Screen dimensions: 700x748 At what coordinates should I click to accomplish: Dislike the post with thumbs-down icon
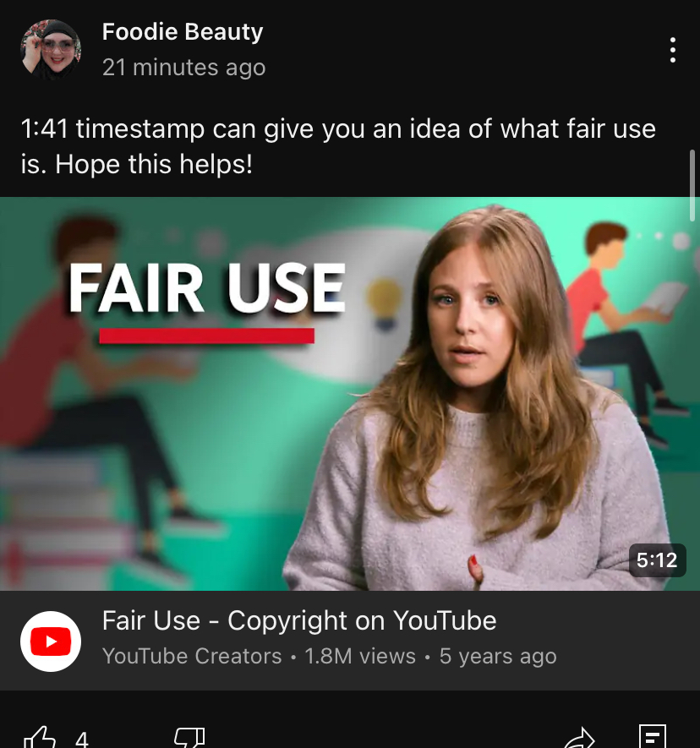(x=190, y=738)
